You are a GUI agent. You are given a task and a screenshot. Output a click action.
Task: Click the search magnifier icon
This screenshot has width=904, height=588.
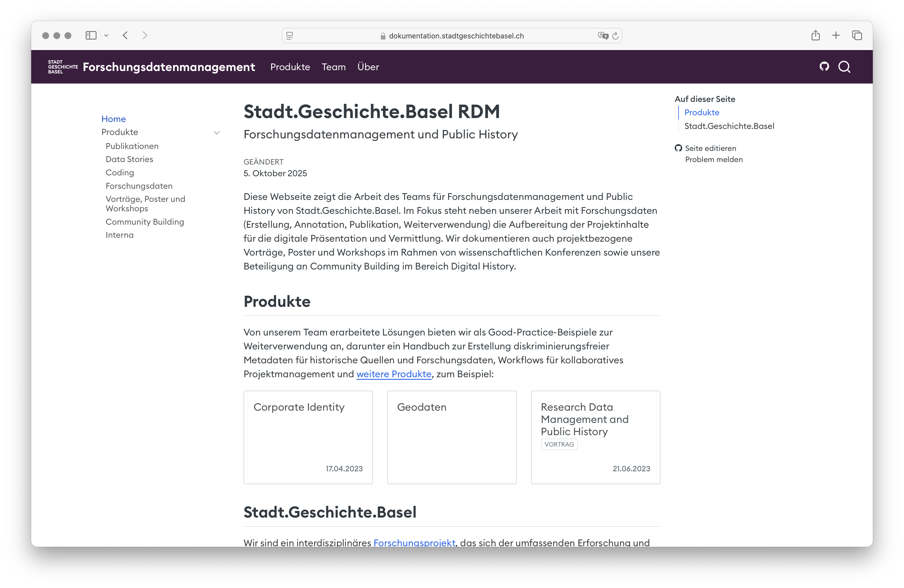tap(844, 67)
